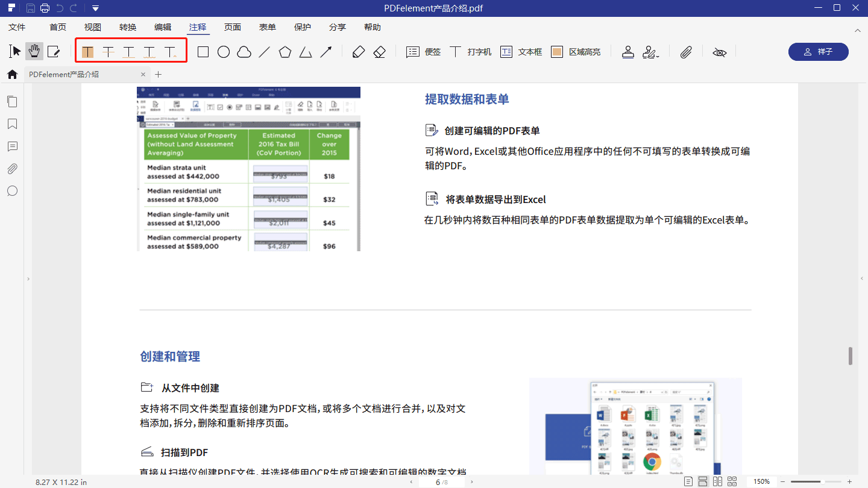
Task: Click the Undo arrow in title bar
Action: coord(59,8)
